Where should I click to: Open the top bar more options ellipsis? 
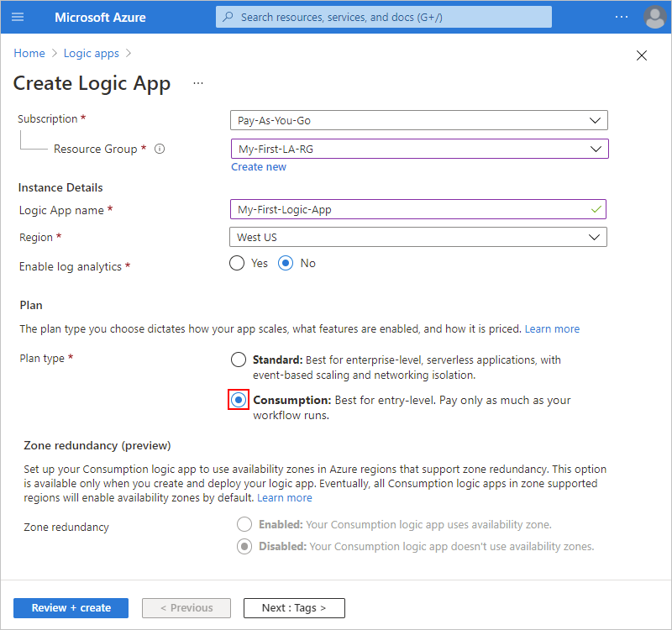621,17
